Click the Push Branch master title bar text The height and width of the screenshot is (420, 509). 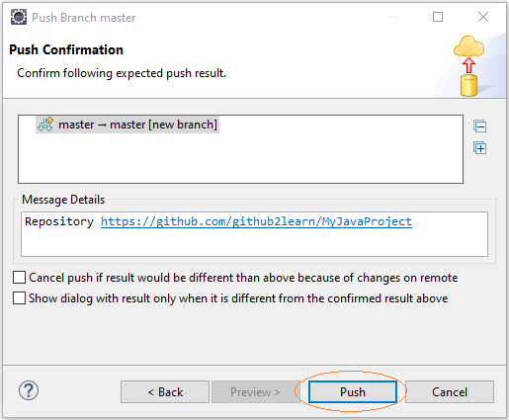coord(84,18)
